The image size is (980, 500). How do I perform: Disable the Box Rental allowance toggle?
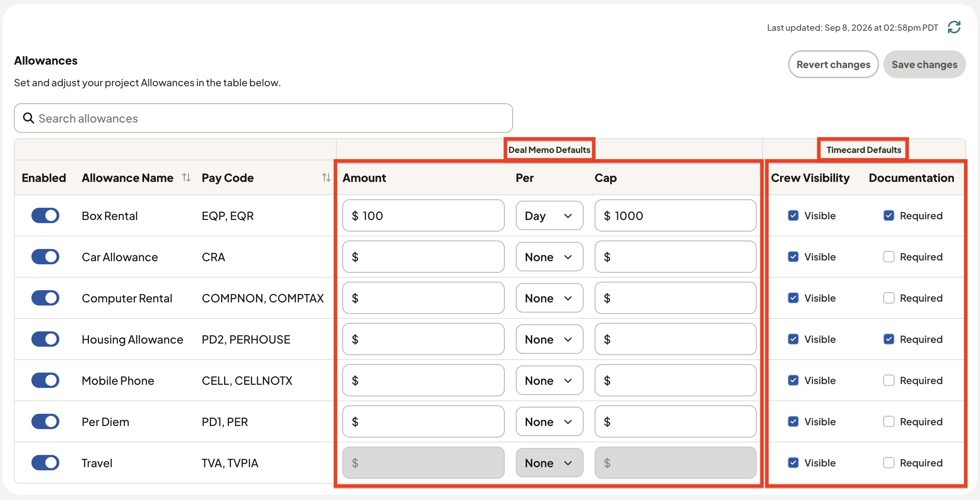[45, 215]
